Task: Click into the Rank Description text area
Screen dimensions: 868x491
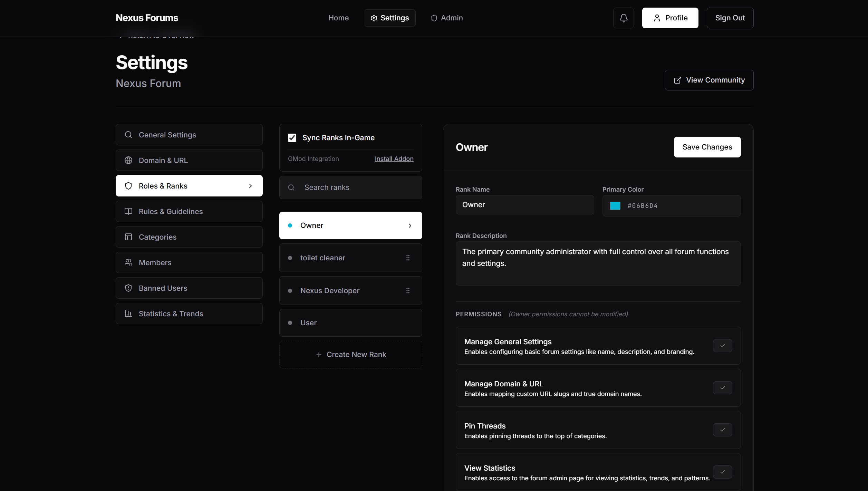Action: [598, 263]
